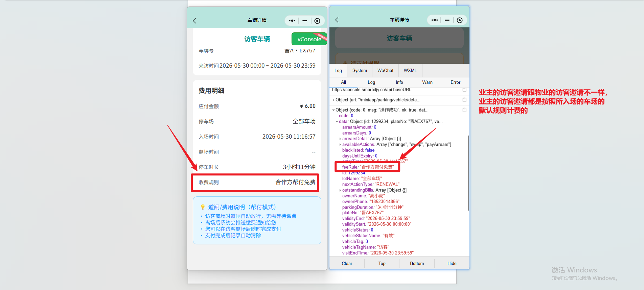Expand the Object {url: ...} log entry
This screenshot has height=290, width=644.
point(333,100)
